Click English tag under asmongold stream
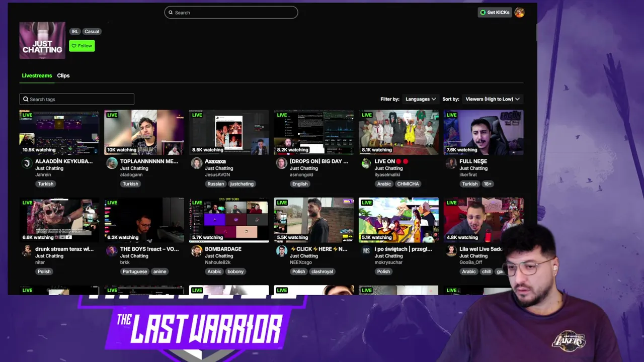Screen dimensions: 644x362 tap(300, 184)
